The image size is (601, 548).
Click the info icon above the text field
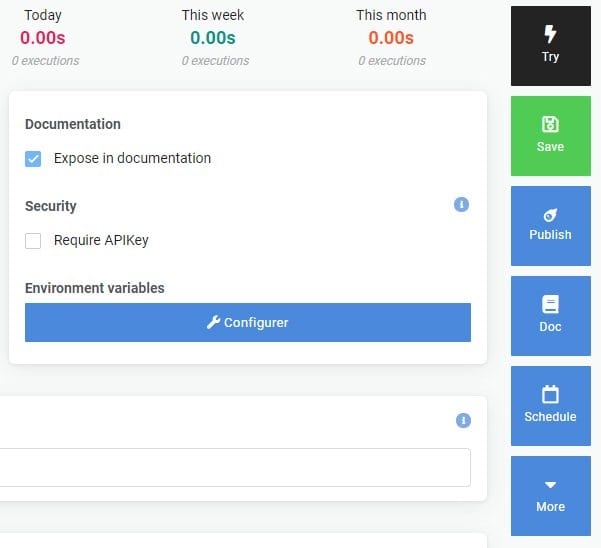coord(462,421)
